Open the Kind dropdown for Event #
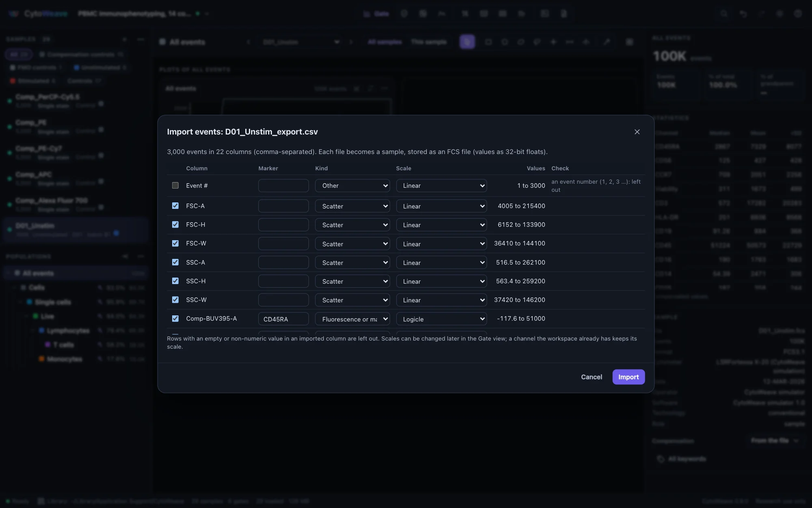The image size is (812, 508). tap(352, 186)
